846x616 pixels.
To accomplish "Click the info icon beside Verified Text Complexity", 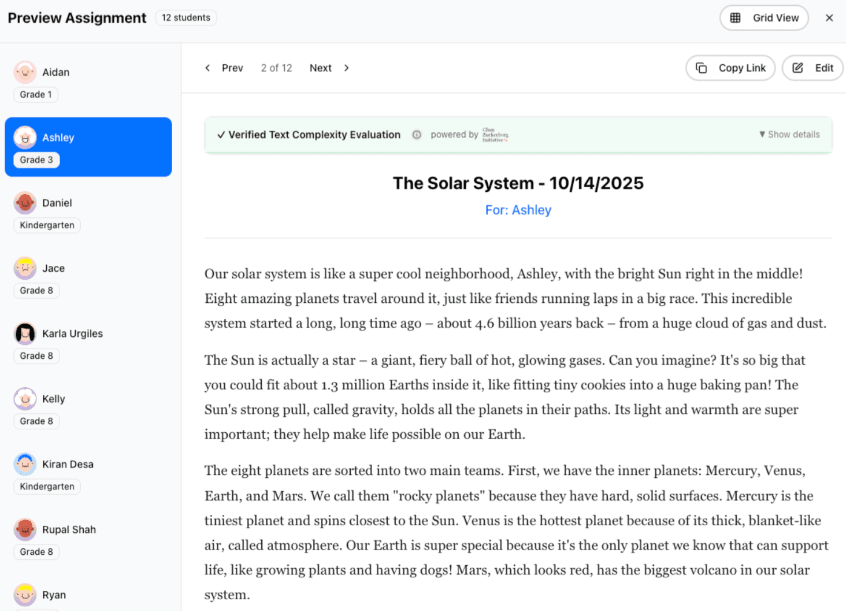I will 417,135.
